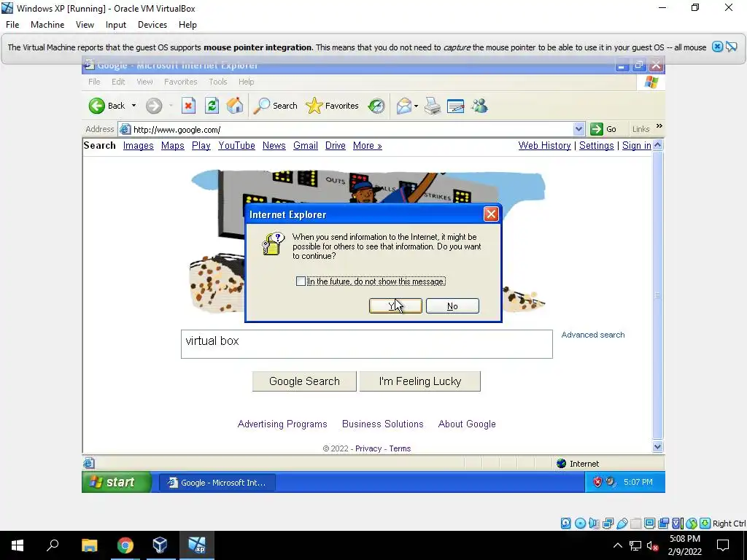
Task: Open the Advanced search link
Action: click(592, 335)
